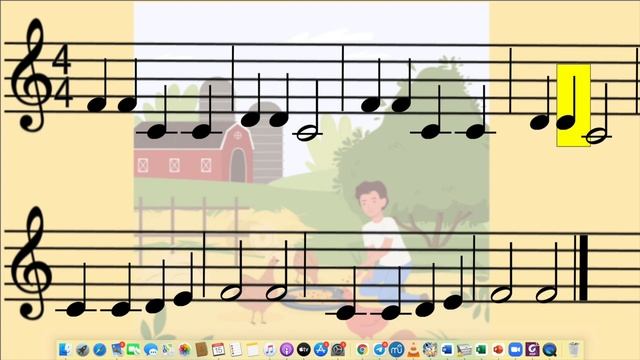Viewport: 640px width, 360px height.
Task: Open Microsoft Word icon in dock
Action: [447, 350]
